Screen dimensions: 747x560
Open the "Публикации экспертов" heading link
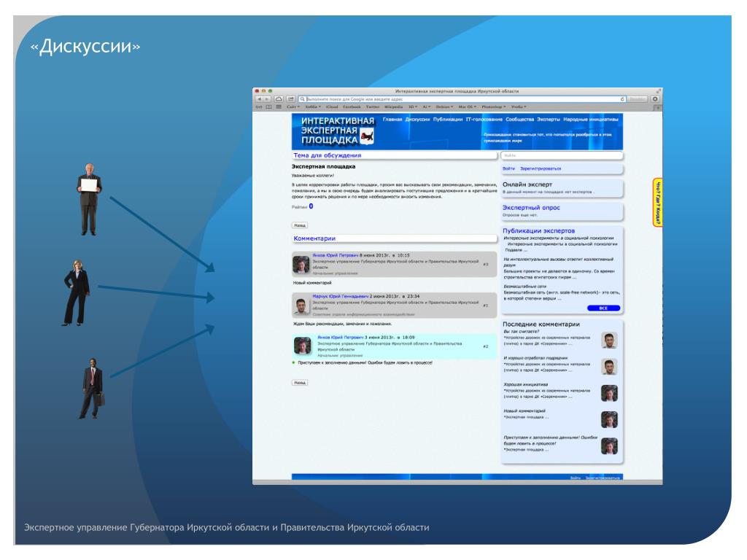(539, 230)
